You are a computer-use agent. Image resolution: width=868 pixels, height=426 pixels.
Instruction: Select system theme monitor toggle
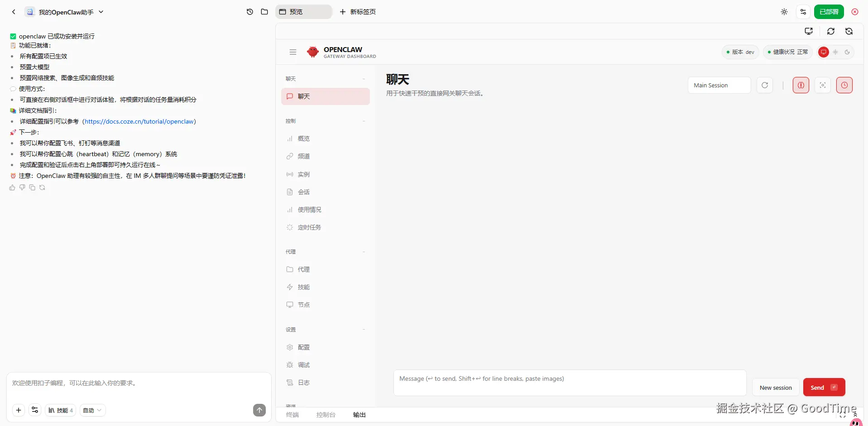point(824,52)
